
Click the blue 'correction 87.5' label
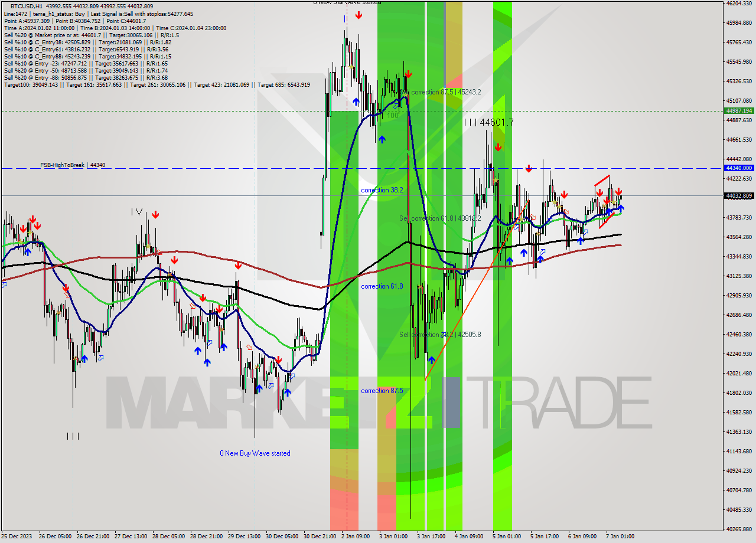coord(382,391)
